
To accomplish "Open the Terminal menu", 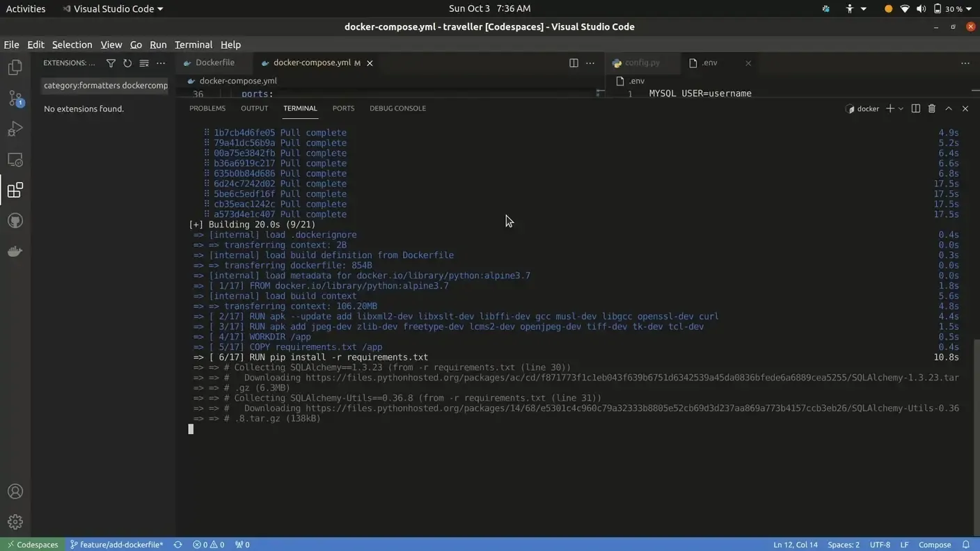I will click(x=193, y=45).
